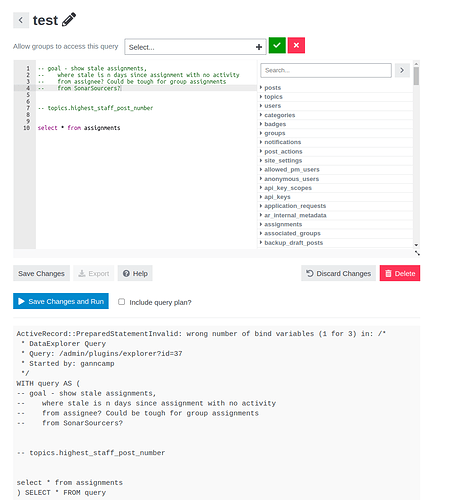
Task: Click scrollbar down arrow in schema list
Action: click(416, 245)
